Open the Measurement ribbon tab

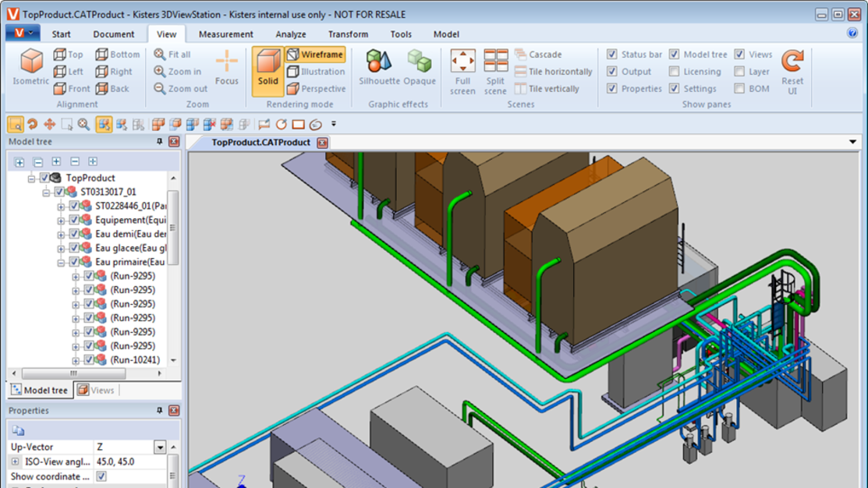coord(226,34)
